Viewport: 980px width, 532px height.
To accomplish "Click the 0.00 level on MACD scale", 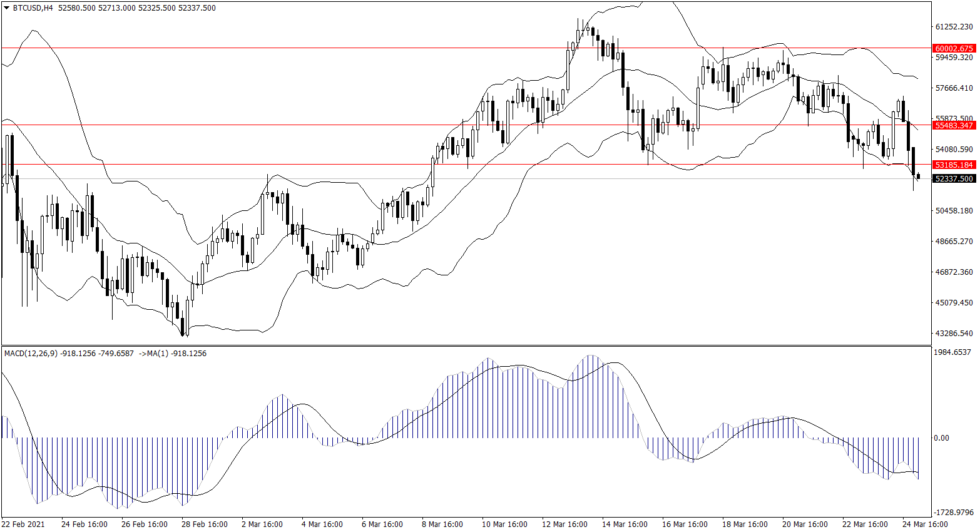I will point(941,438).
